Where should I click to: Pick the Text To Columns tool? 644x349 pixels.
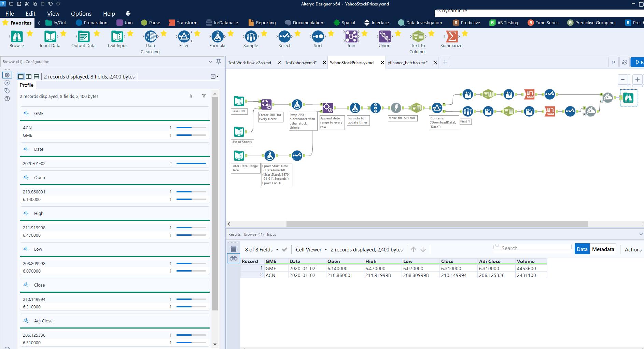point(418,37)
